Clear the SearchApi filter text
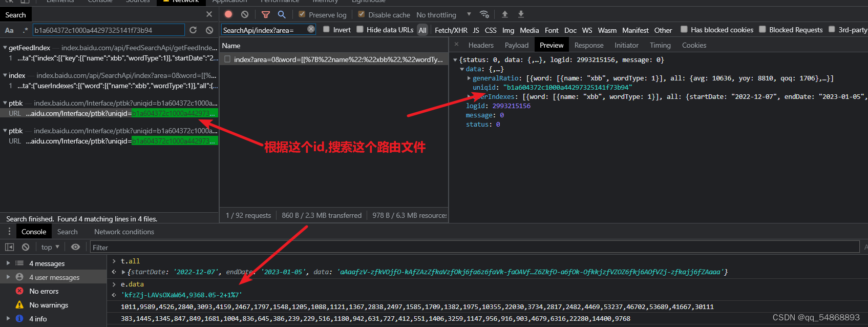This screenshot has height=327, width=868. 311,29
